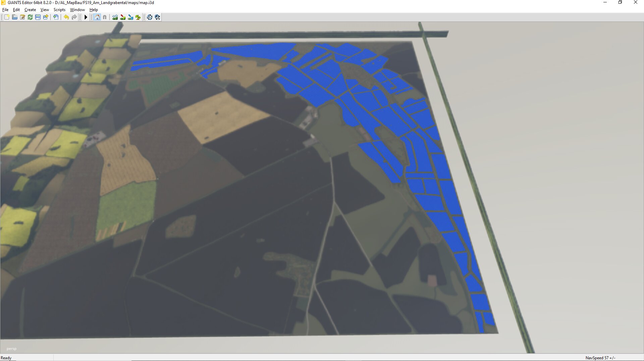Save the map with the floppy icon
Viewport: 644px width, 361px height.
pyautogui.click(x=38, y=17)
